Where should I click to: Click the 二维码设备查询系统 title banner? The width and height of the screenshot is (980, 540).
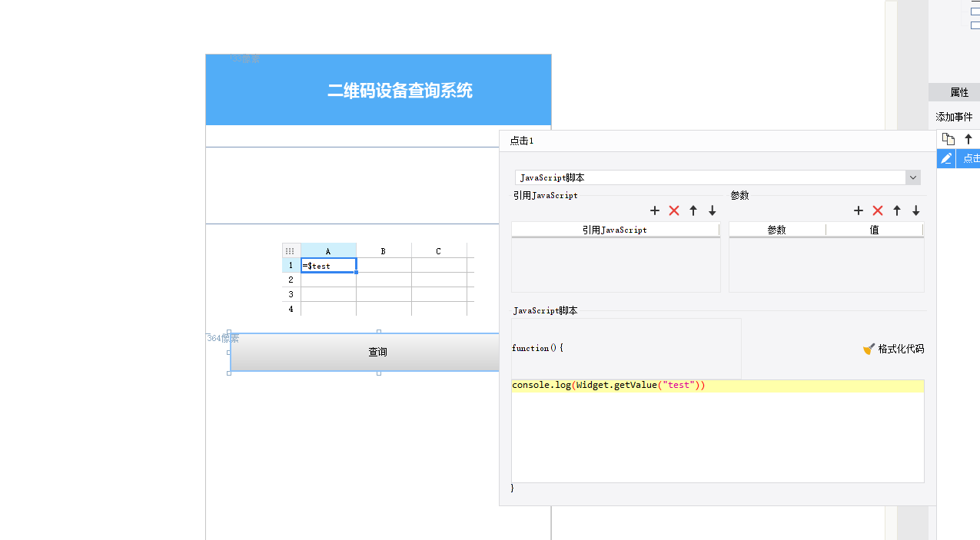(x=378, y=90)
